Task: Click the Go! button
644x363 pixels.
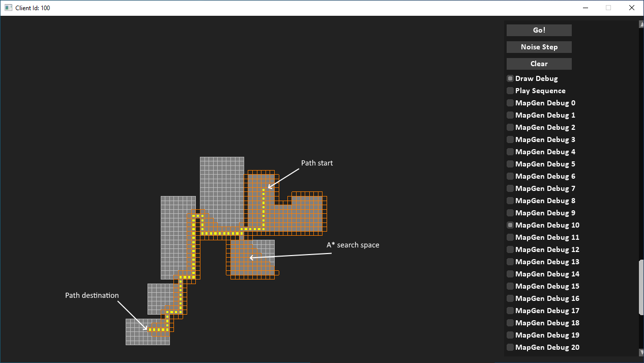Action: click(539, 30)
